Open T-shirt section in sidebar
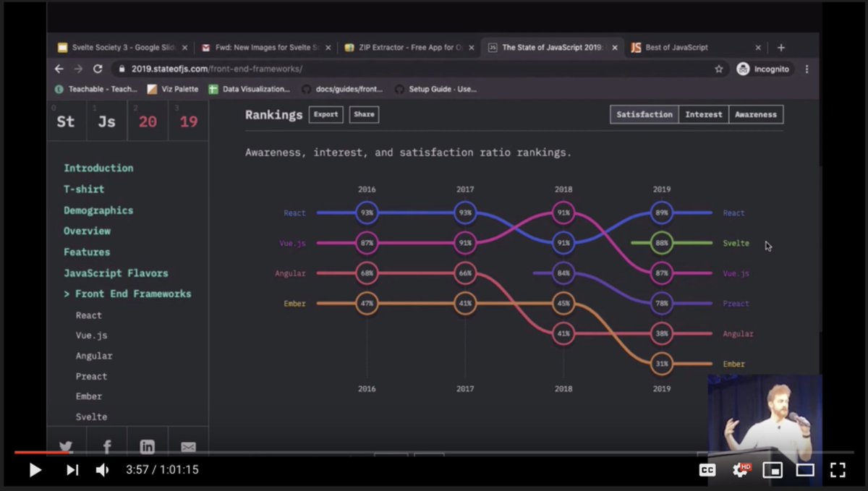The height and width of the screenshot is (491, 868). pyautogui.click(x=84, y=189)
